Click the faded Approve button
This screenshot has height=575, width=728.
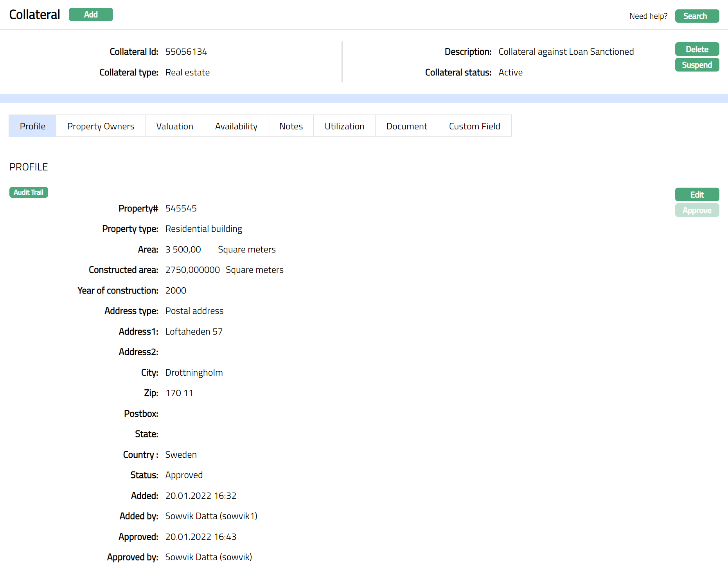click(x=697, y=210)
